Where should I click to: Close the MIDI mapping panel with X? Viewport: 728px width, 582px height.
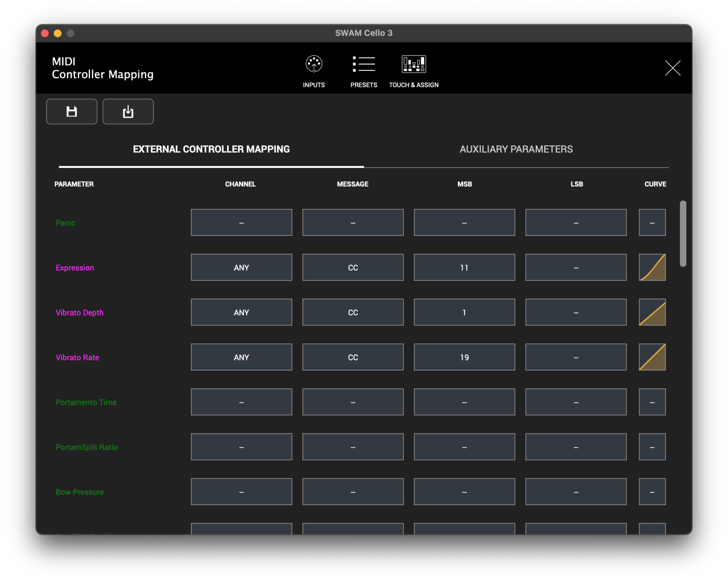point(672,68)
